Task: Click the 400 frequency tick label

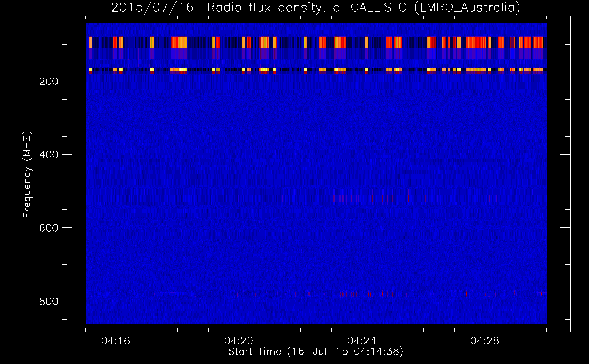Action: pos(48,155)
